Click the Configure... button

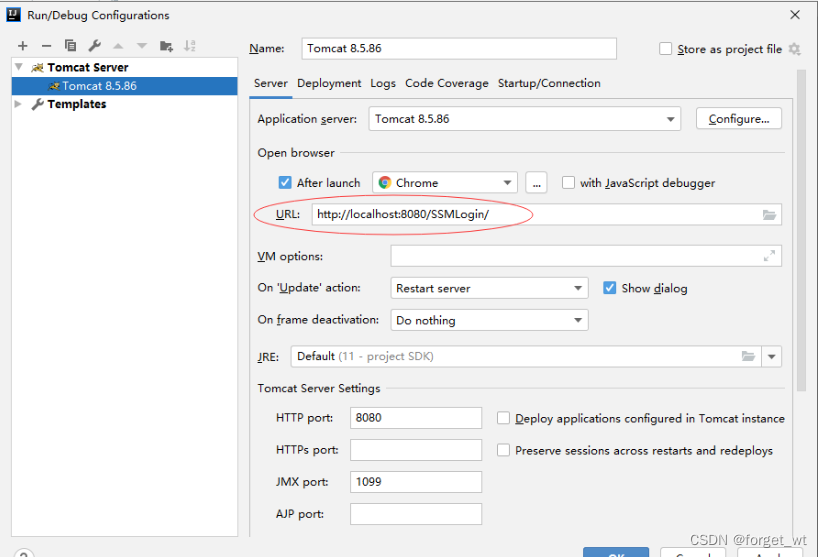tap(739, 119)
